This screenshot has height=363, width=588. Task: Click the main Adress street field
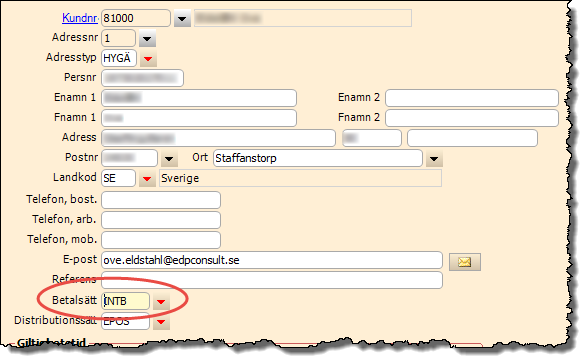point(218,138)
